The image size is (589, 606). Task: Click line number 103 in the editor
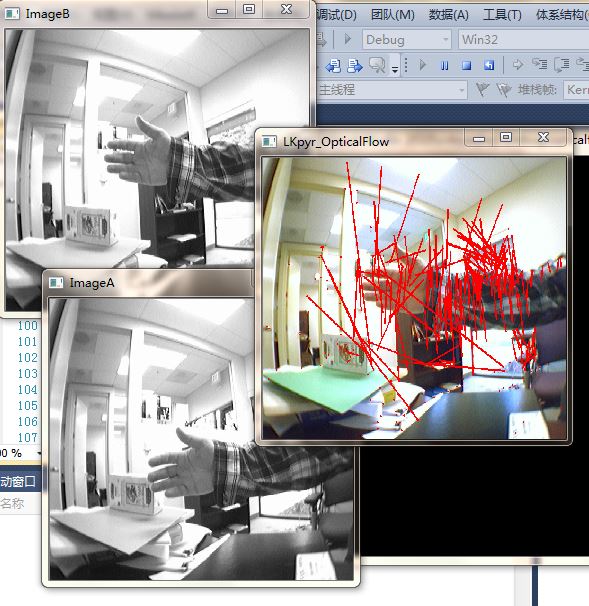tap(28, 373)
